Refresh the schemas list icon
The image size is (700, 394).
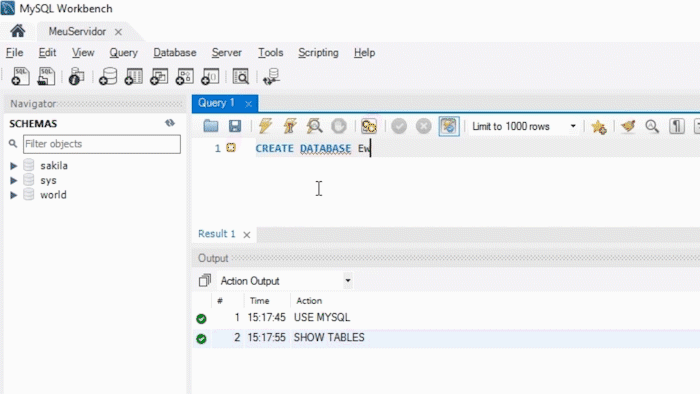coord(170,123)
